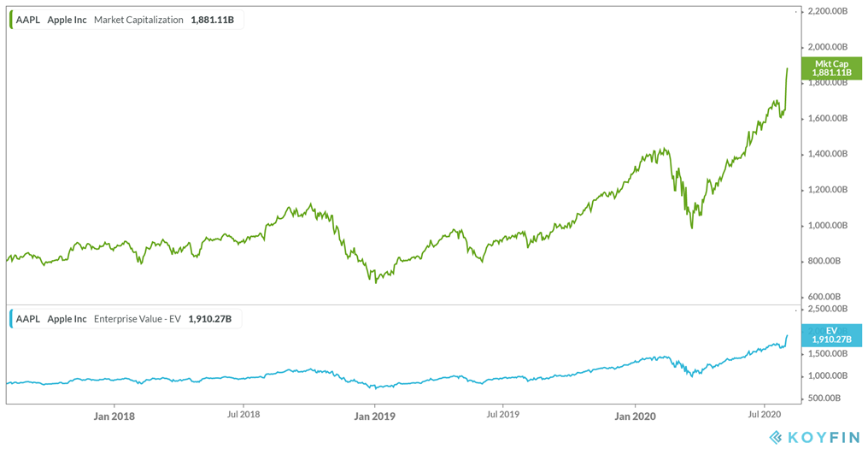The image size is (868, 449).
Task: Click the AAPL Enterprise Value legend label
Action: [125, 319]
